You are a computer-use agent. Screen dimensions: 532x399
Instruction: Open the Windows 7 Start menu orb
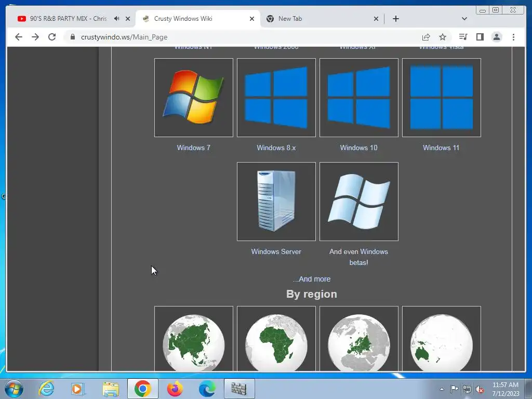pyautogui.click(x=14, y=389)
